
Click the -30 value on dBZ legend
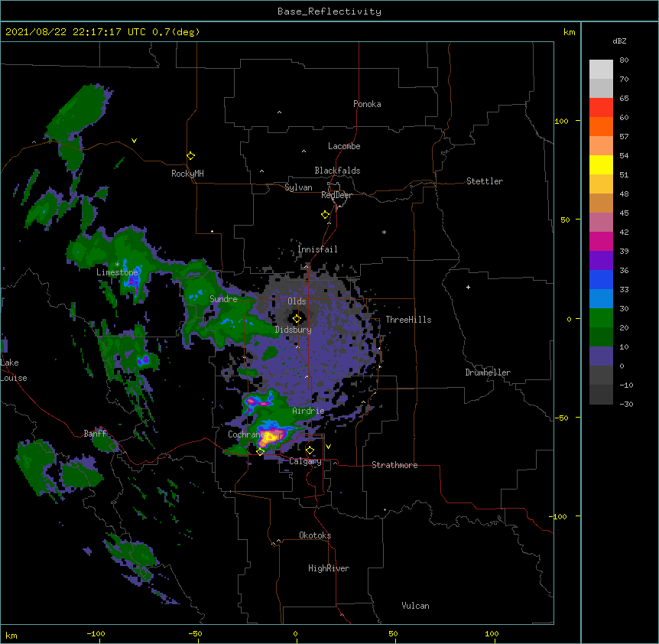(x=626, y=404)
